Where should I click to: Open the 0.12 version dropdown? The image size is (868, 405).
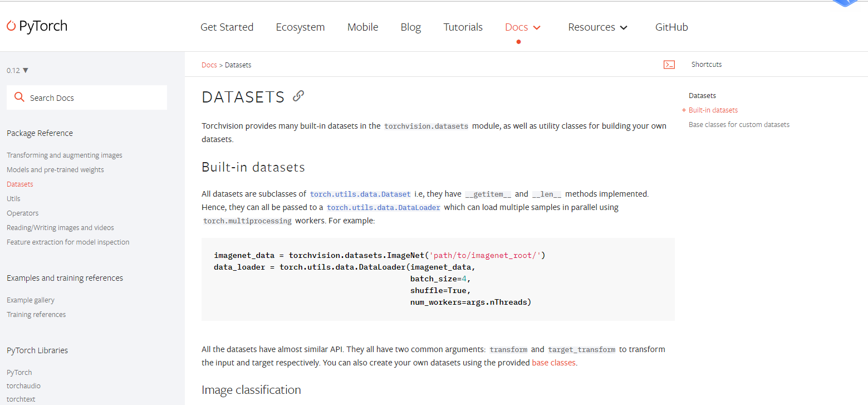pos(17,70)
